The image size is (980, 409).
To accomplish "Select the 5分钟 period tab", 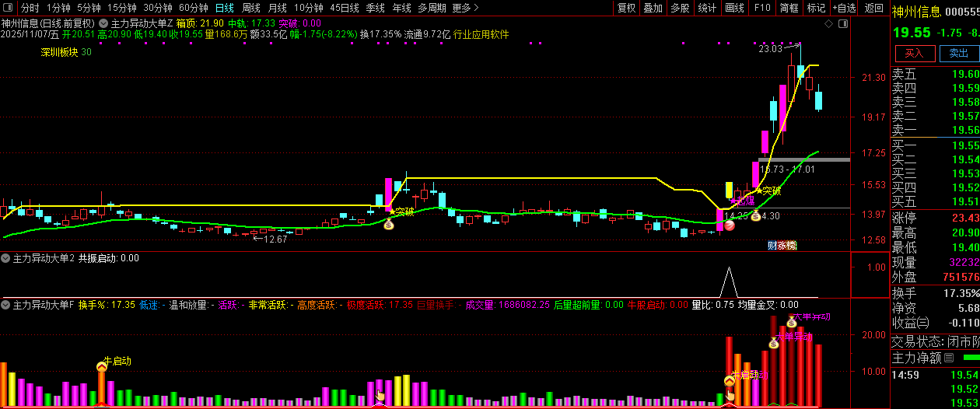I will point(89,8).
